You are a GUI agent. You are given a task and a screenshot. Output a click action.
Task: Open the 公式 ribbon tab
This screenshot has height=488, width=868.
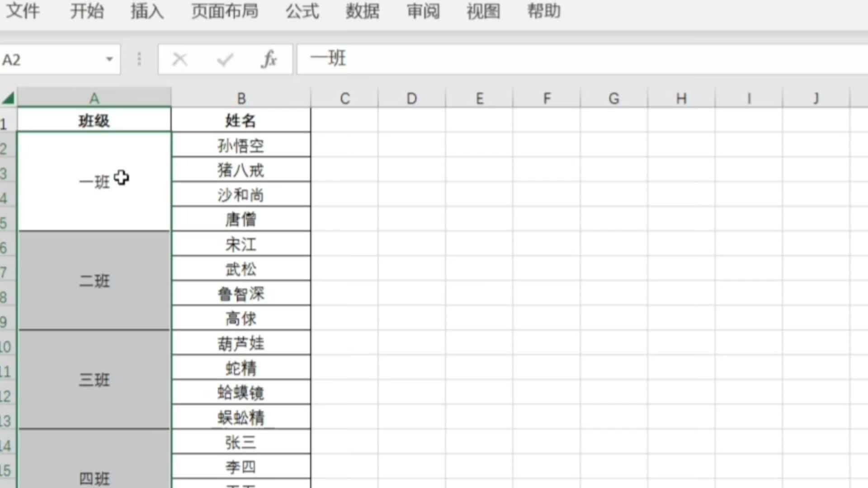coord(302,11)
